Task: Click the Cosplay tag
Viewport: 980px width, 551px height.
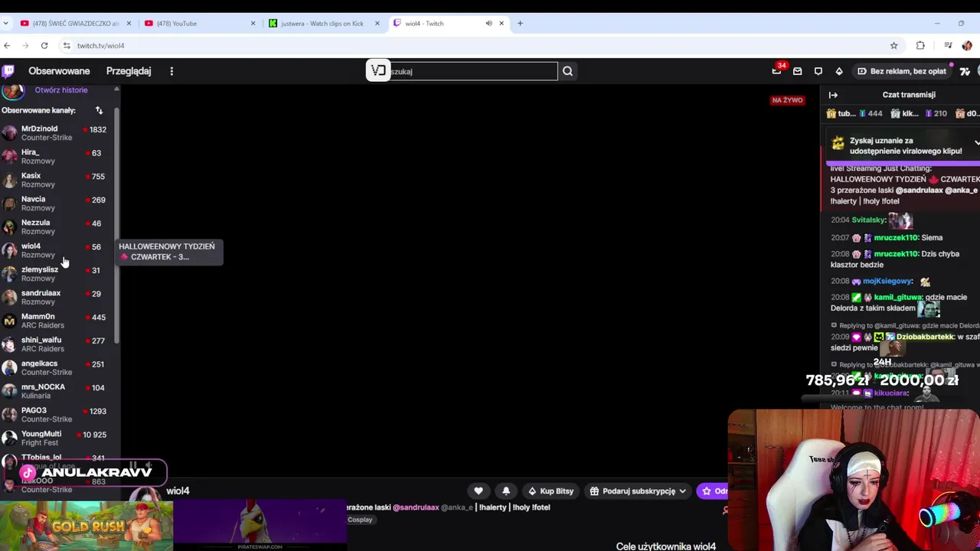Action: pyautogui.click(x=360, y=520)
